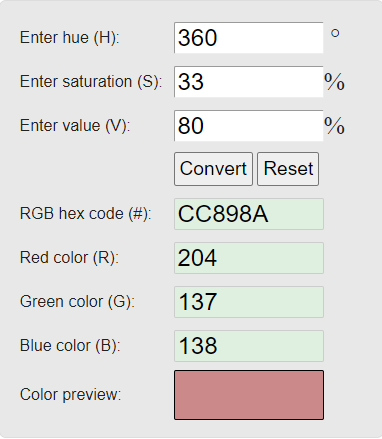
Task: Select the RGB hex code output CC898A
Action: tap(249, 214)
